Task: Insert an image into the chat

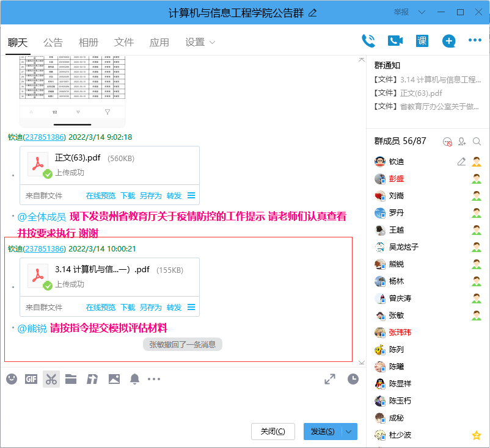Action: click(114, 378)
